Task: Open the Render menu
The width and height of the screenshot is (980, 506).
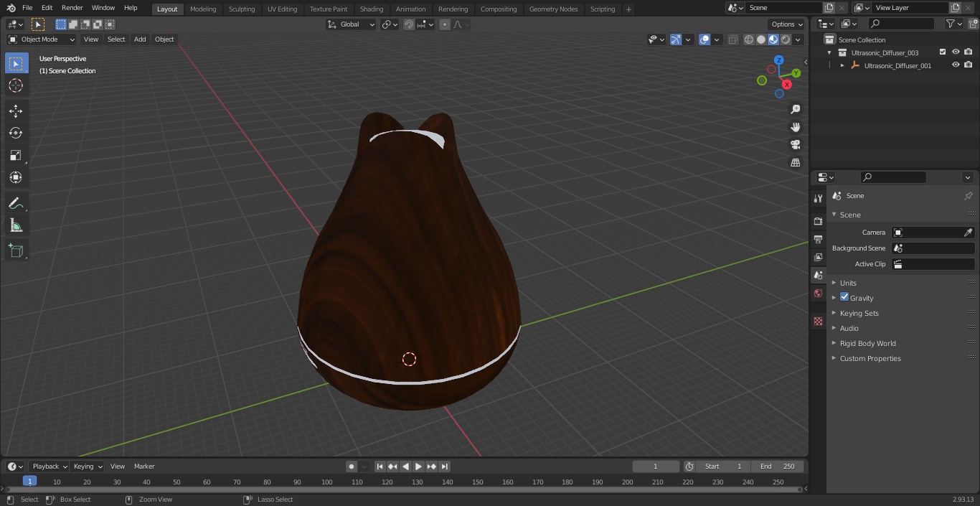Action: 72,8
